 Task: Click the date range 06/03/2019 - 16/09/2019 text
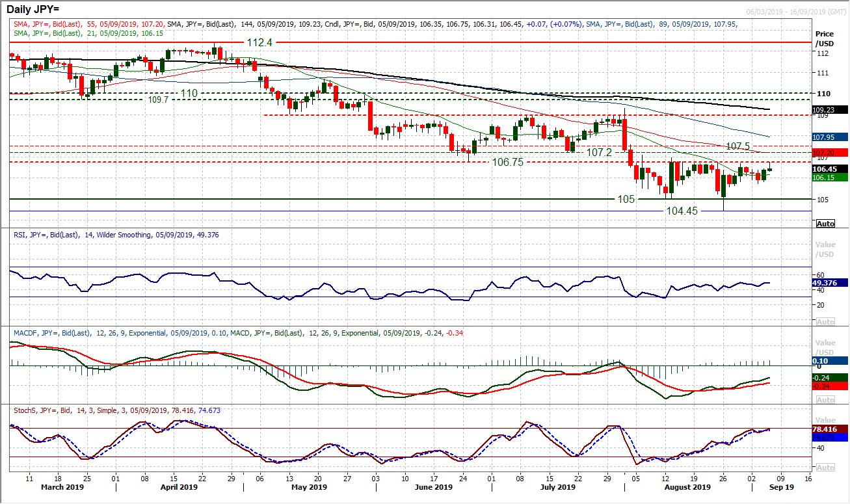point(795,13)
